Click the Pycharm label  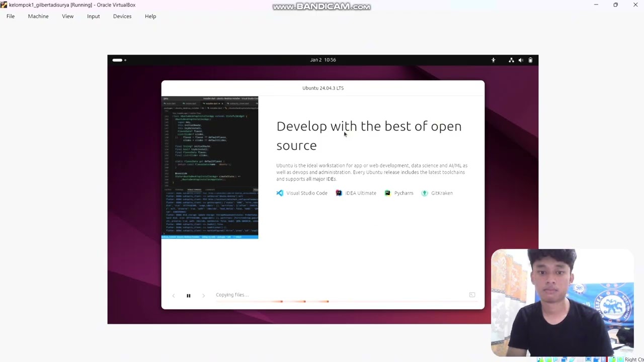coord(404,193)
